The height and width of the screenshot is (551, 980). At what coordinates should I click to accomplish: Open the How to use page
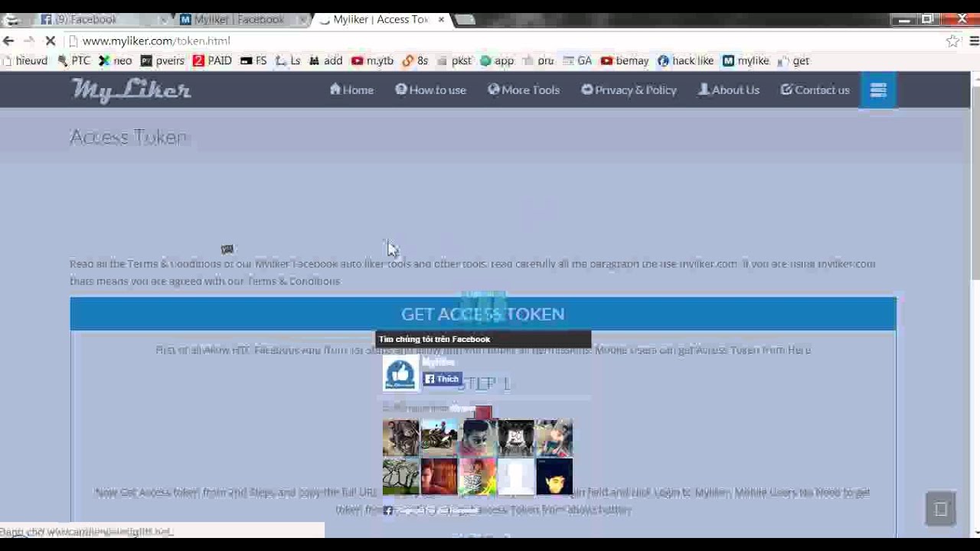point(430,90)
